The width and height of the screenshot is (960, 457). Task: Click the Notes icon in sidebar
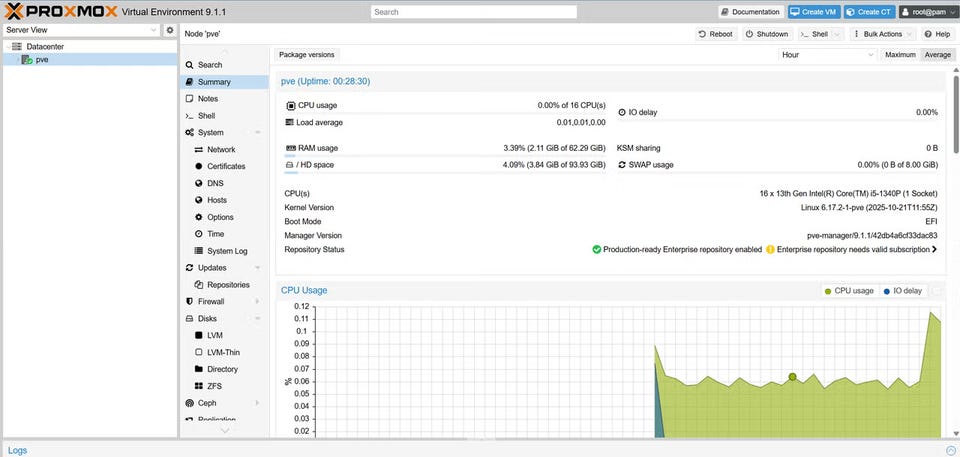[189, 99]
